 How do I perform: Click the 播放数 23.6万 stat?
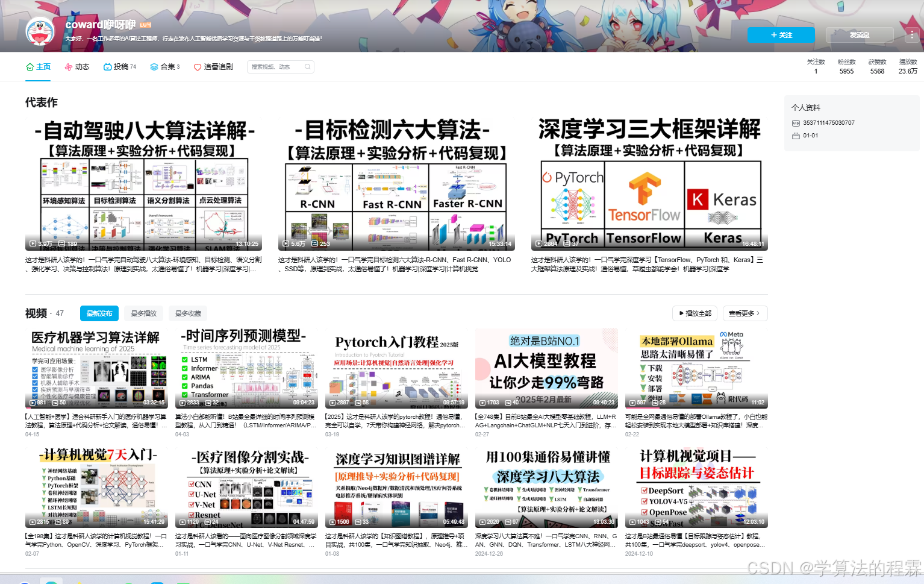pos(908,66)
